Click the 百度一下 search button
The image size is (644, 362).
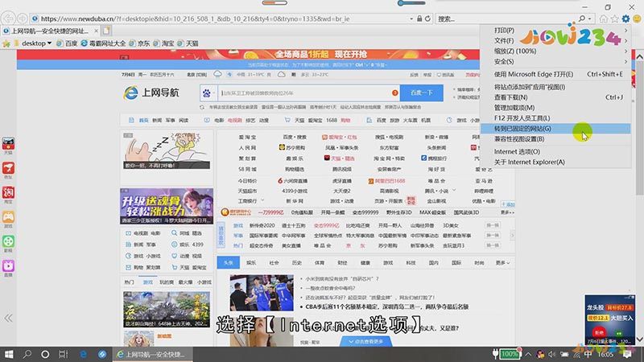(x=421, y=93)
